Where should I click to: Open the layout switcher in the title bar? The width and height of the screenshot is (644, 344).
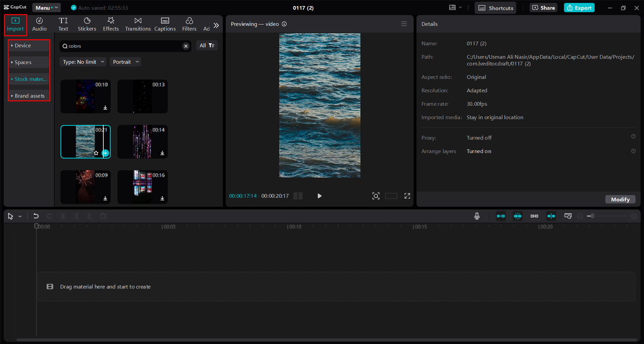click(456, 8)
